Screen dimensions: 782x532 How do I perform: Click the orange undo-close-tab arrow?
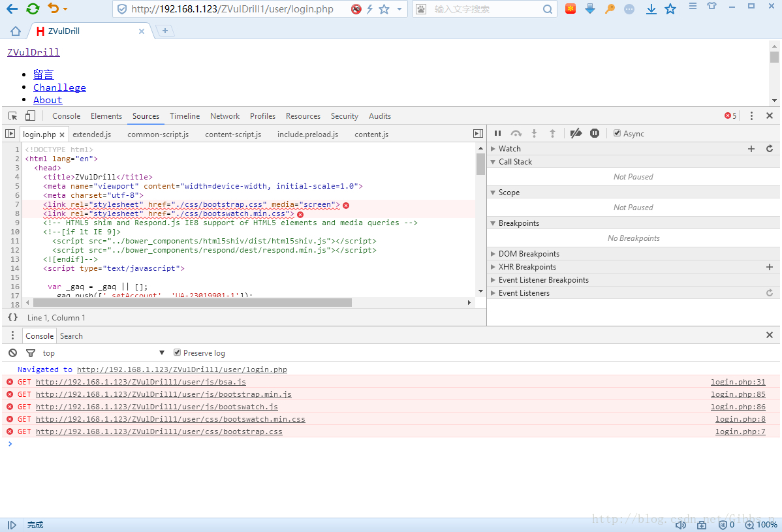coord(54,8)
